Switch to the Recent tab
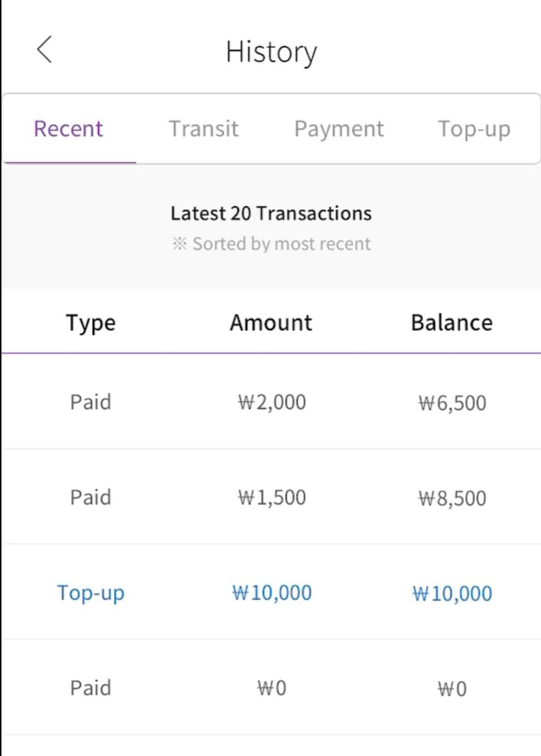The image size is (541, 756). (69, 128)
